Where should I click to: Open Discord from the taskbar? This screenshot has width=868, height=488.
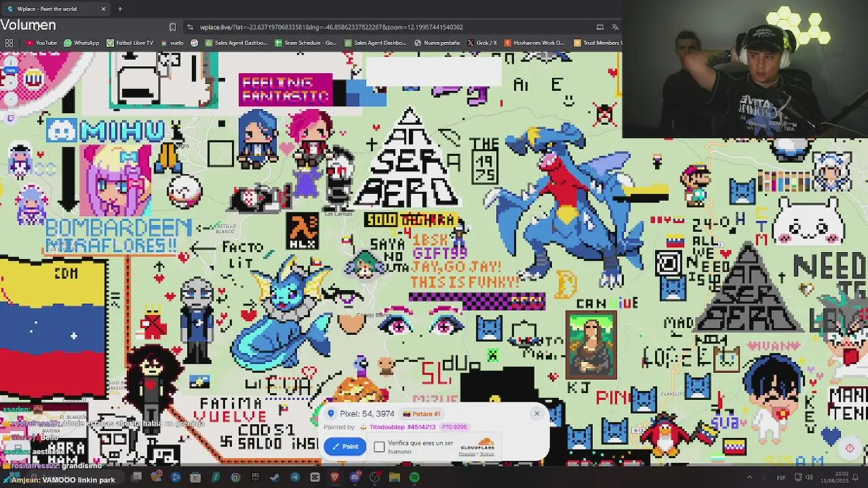[355, 478]
